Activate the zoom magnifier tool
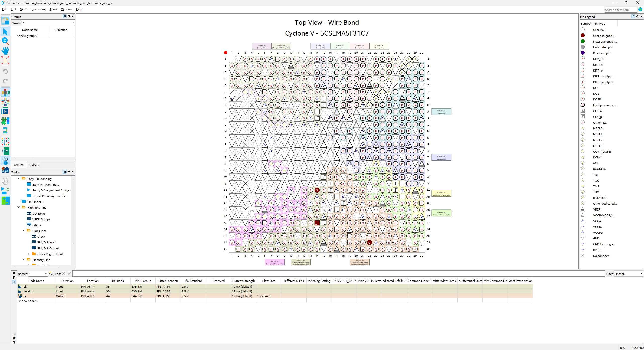This screenshot has height=350, width=644. point(5,41)
